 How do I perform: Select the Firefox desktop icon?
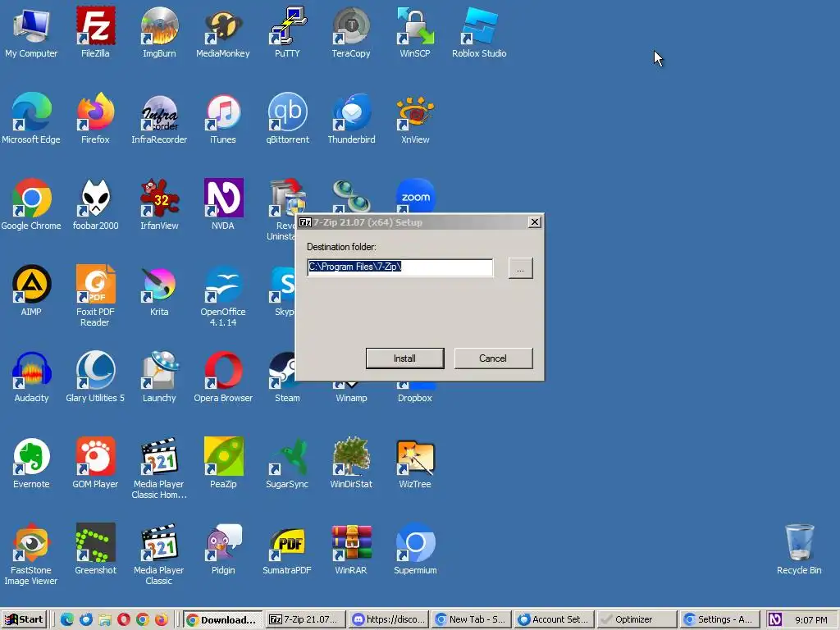pos(95,118)
